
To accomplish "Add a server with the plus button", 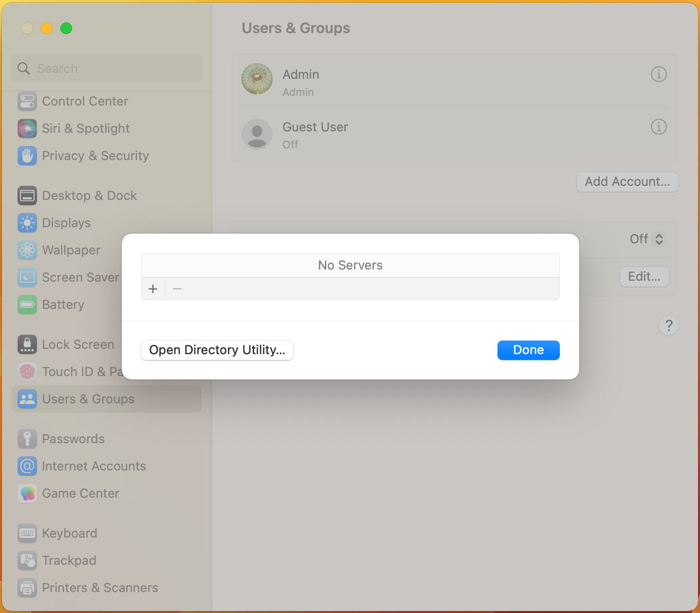I will (x=153, y=289).
